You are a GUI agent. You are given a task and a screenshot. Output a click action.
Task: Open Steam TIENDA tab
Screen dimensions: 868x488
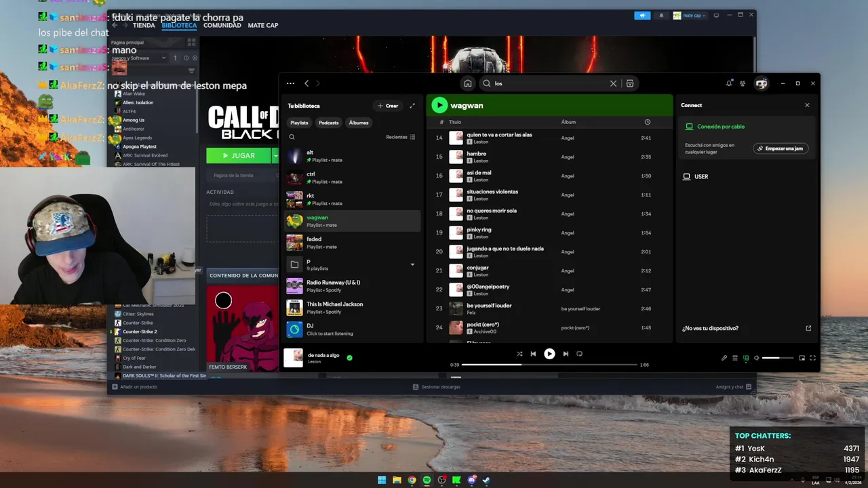[144, 25]
